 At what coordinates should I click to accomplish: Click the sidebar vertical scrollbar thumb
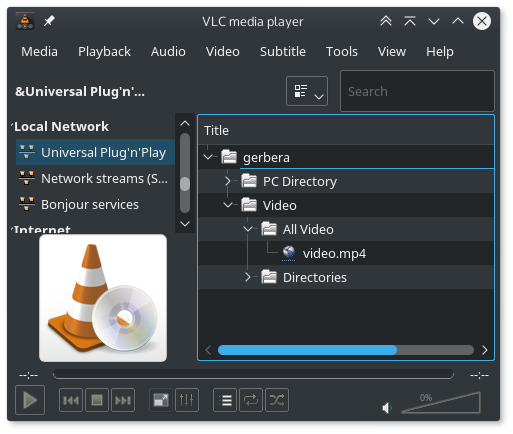[x=185, y=184]
